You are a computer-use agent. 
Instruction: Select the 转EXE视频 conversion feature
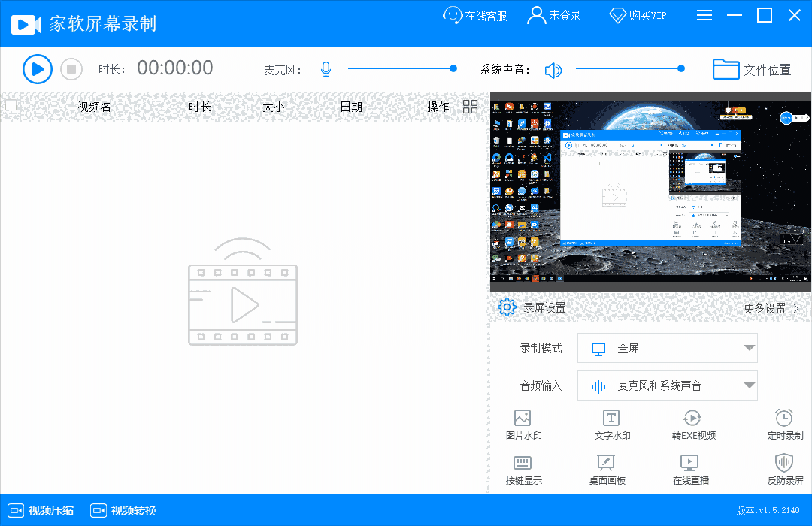(x=692, y=422)
